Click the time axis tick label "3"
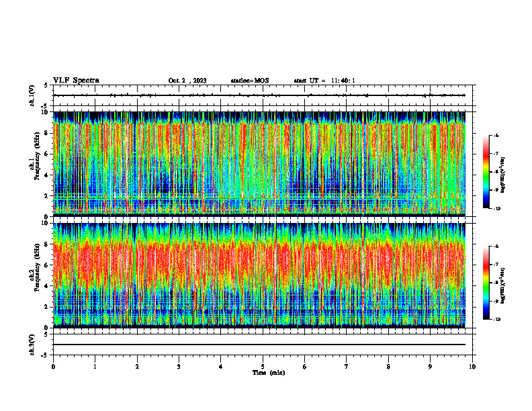This screenshot has height=411, width=532. point(179,367)
